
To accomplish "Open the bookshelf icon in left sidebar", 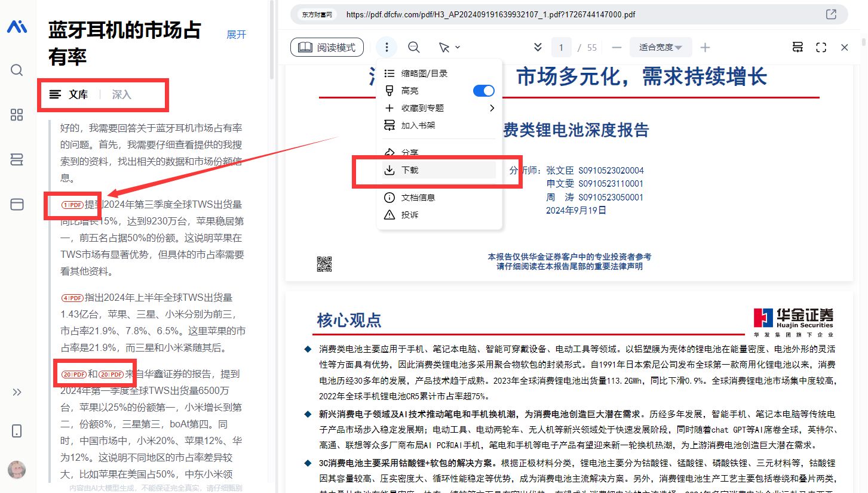I will click(17, 159).
